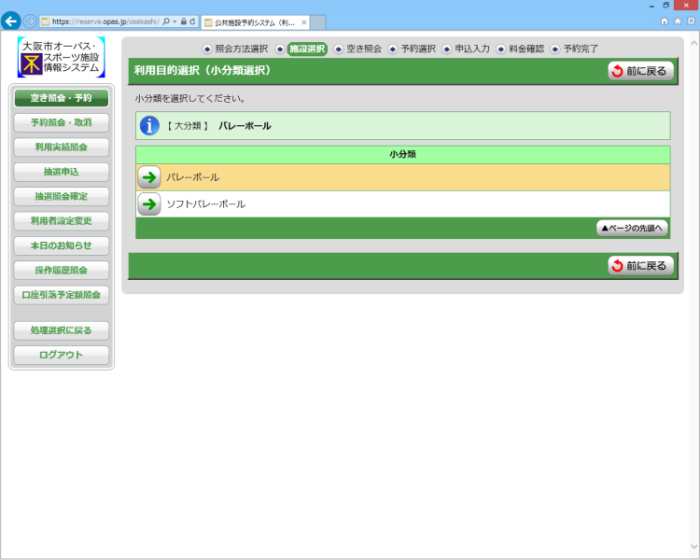Open the address bar dropdown arrow
This screenshot has width=700, height=560.
tap(175, 21)
